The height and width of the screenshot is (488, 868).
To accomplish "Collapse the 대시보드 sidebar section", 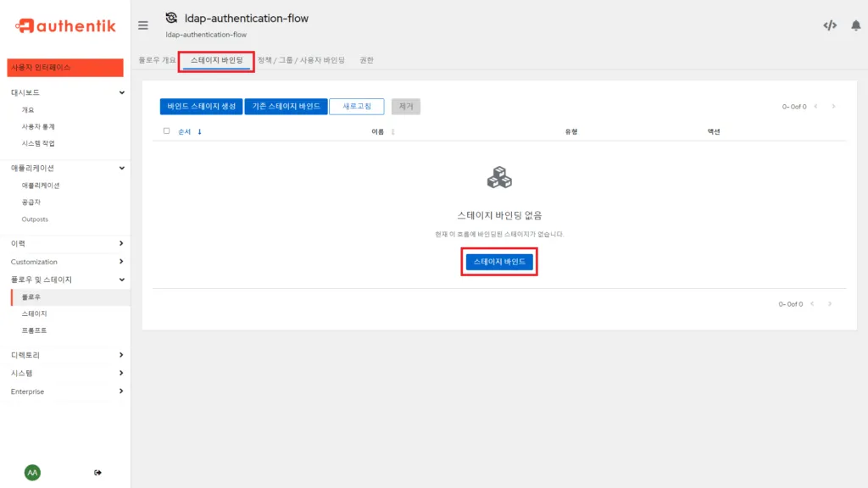I will (x=27, y=91).
